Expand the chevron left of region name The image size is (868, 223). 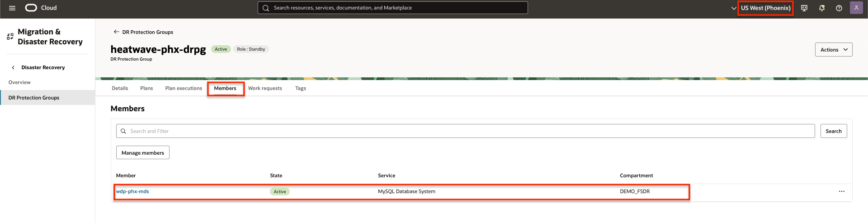[x=734, y=8]
